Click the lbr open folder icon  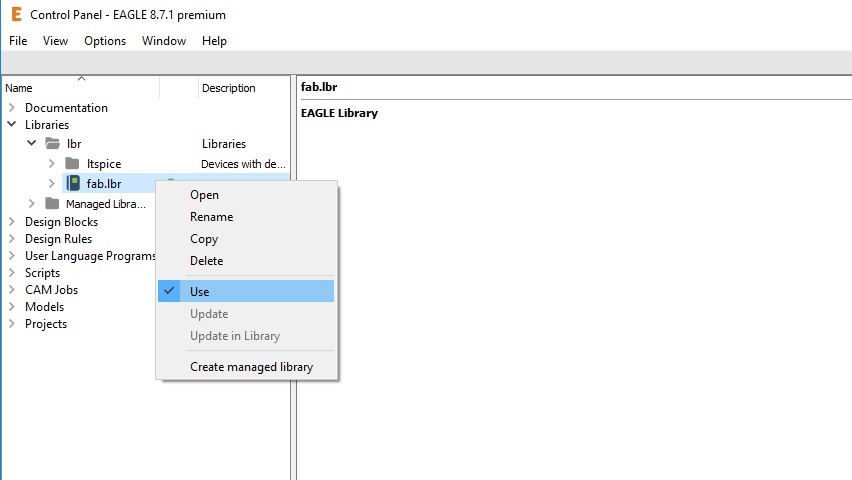(53, 144)
